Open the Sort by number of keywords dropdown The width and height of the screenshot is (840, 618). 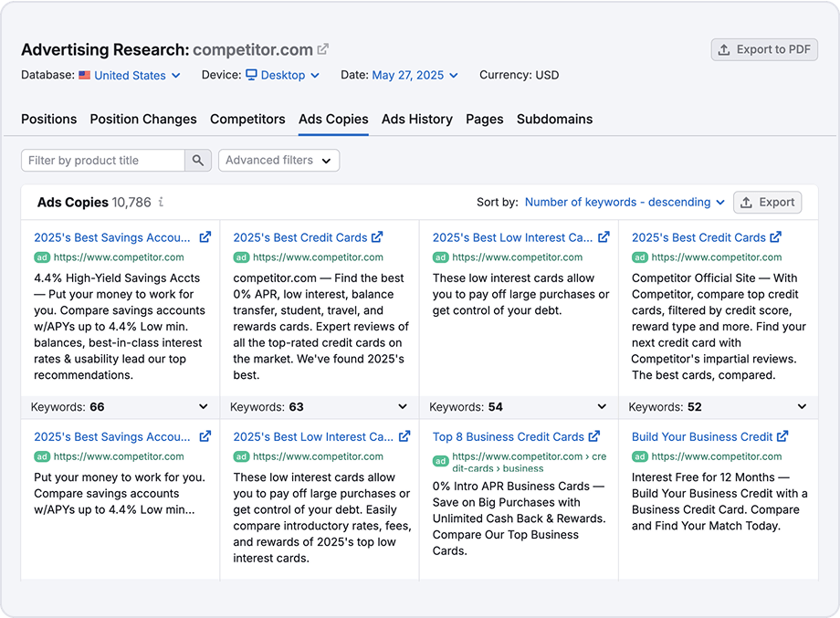click(x=625, y=203)
